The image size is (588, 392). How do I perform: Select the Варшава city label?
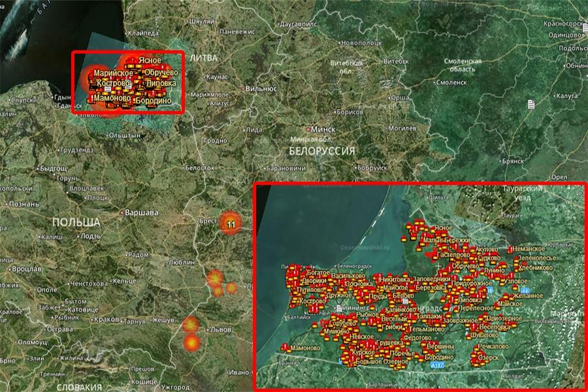tap(141, 213)
